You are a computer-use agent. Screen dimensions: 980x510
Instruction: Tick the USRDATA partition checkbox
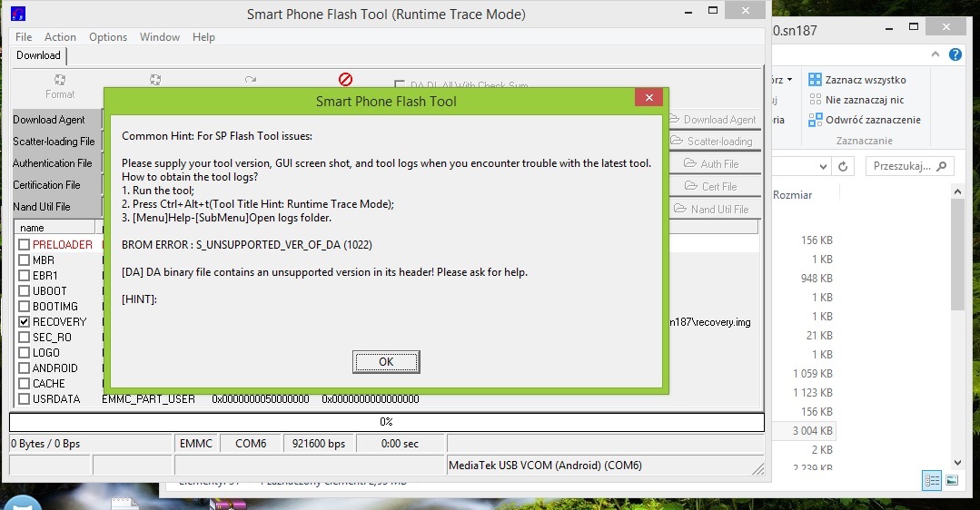[x=25, y=399]
